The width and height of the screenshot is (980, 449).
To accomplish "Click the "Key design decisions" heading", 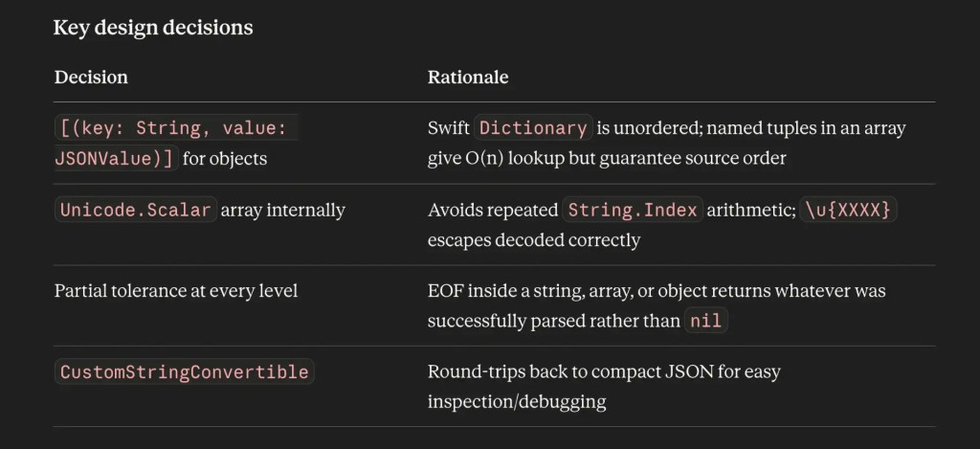I will (153, 28).
